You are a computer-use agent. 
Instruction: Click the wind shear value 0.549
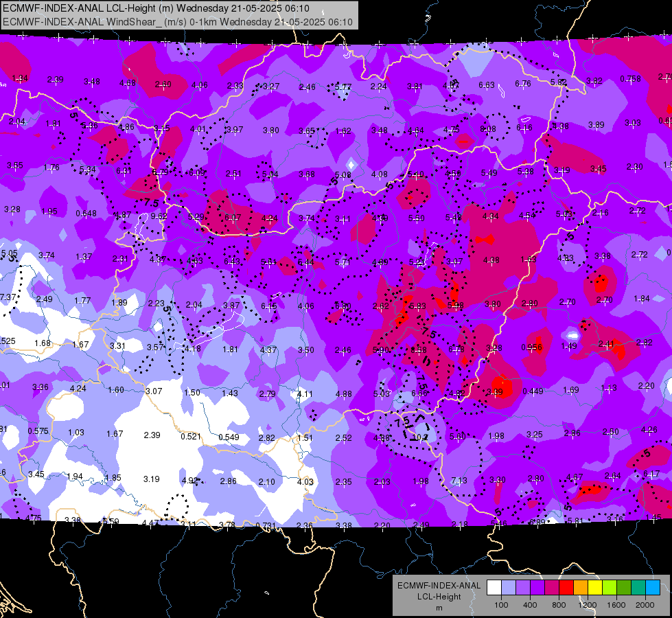pyautogui.click(x=229, y=437)
